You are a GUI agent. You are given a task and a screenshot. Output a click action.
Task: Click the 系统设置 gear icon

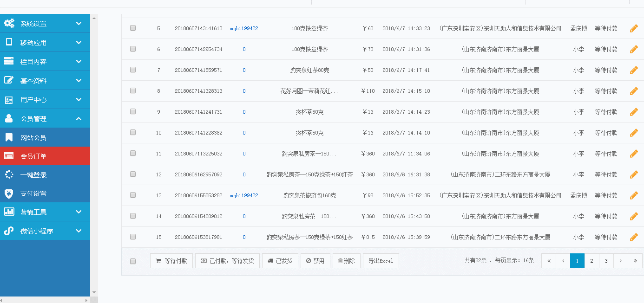[x=9, y=23]
